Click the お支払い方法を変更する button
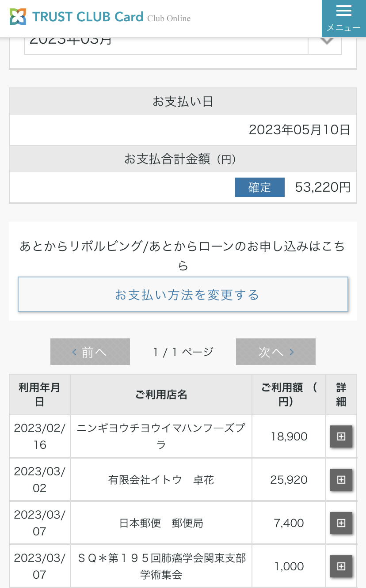The image size is (366, 588). [x=183, y=294]
